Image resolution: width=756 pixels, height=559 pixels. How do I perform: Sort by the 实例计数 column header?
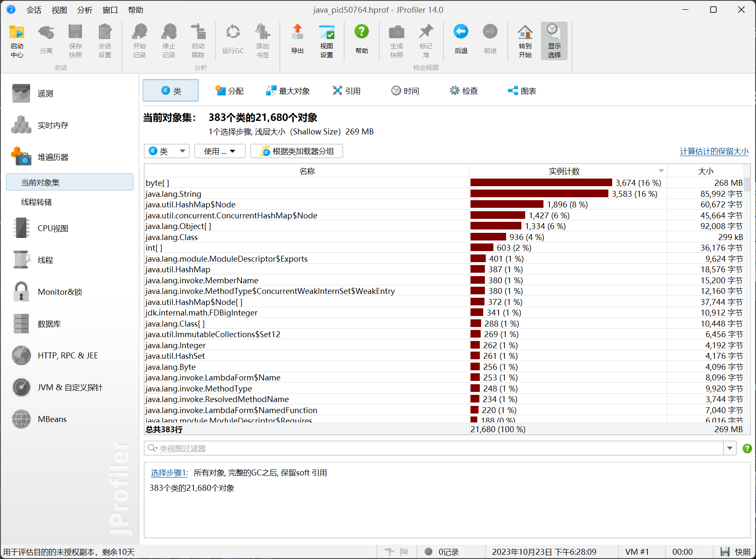coord(568,171)
